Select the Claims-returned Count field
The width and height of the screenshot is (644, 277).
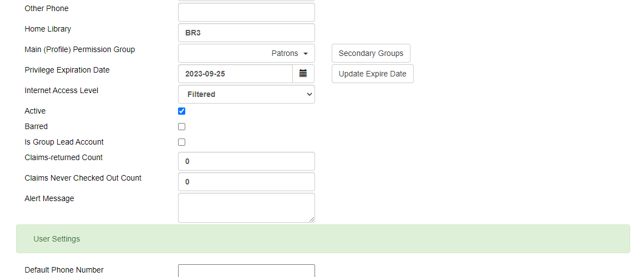pos(246,161)
